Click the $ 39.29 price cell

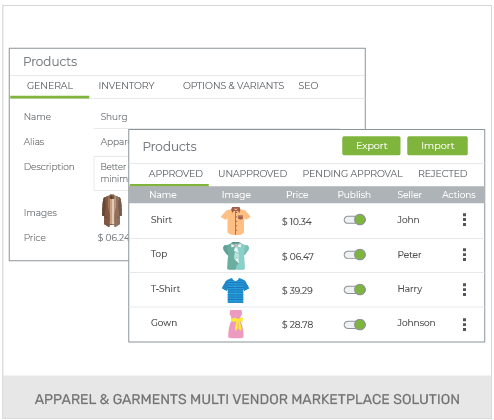(297, 291)
